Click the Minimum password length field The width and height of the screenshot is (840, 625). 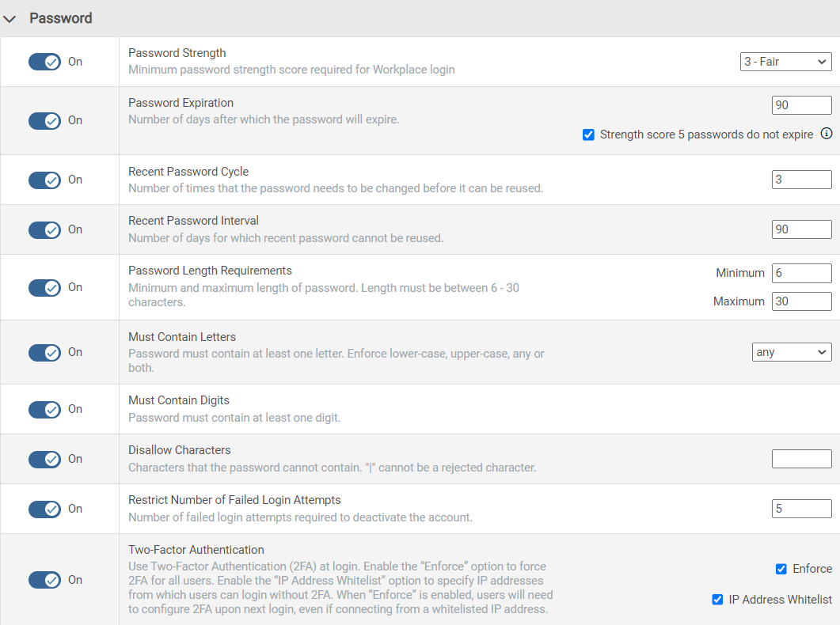pyautogui.click(x=801, y=273)
